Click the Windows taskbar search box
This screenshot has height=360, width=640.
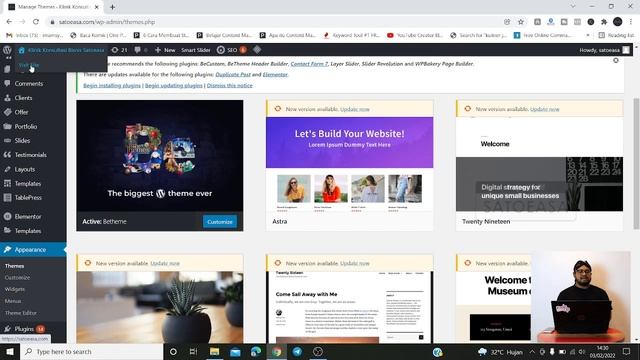[91, 351]
